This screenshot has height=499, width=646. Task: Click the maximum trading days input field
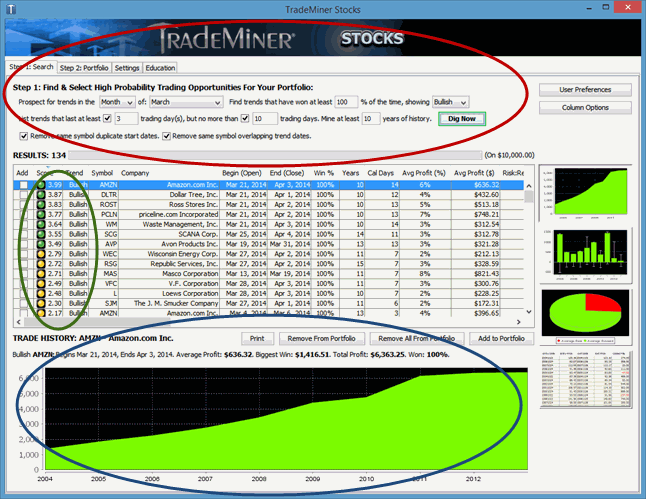[265, 119]
